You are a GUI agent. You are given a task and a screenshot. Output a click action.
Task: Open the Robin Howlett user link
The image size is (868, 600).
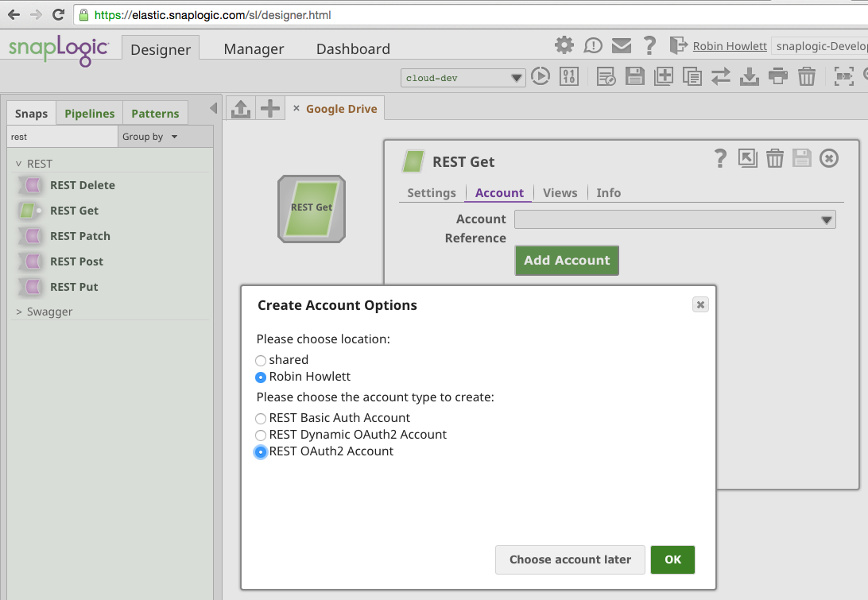[730, 46]
